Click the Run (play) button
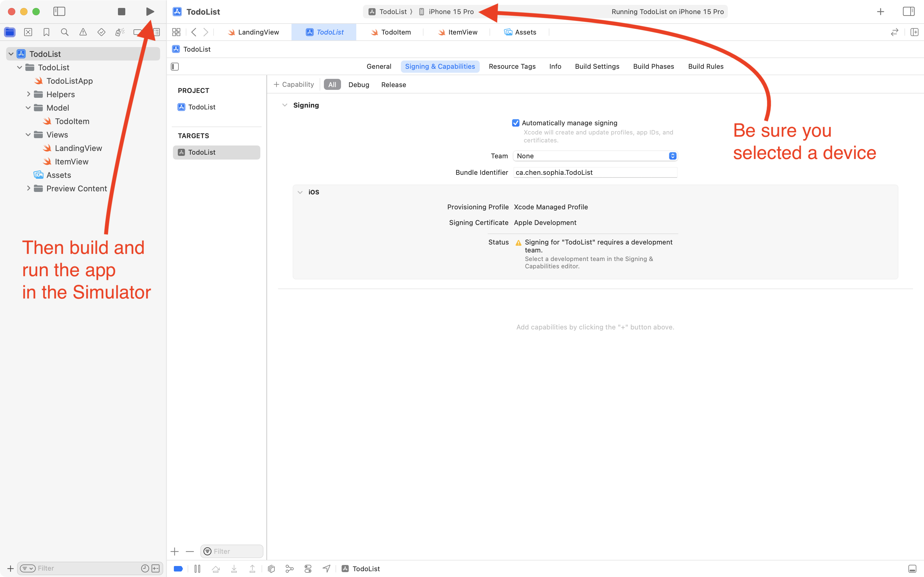The height and width of the screenshot is (577, 924). [x=150, y=11]
